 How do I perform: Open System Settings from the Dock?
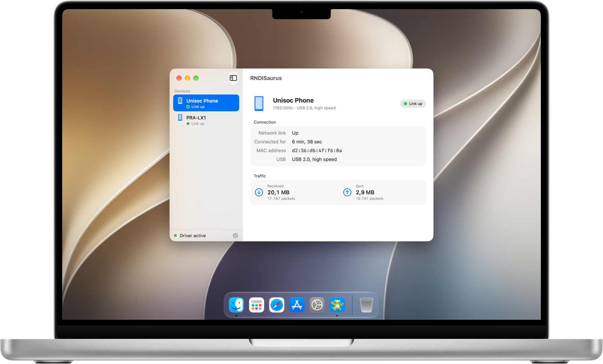317,305
